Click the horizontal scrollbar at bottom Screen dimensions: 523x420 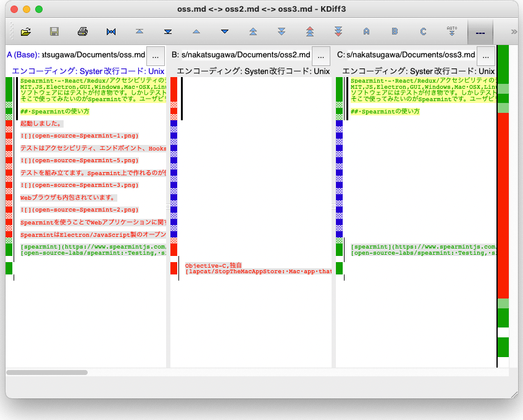click(x=47, y=373)
